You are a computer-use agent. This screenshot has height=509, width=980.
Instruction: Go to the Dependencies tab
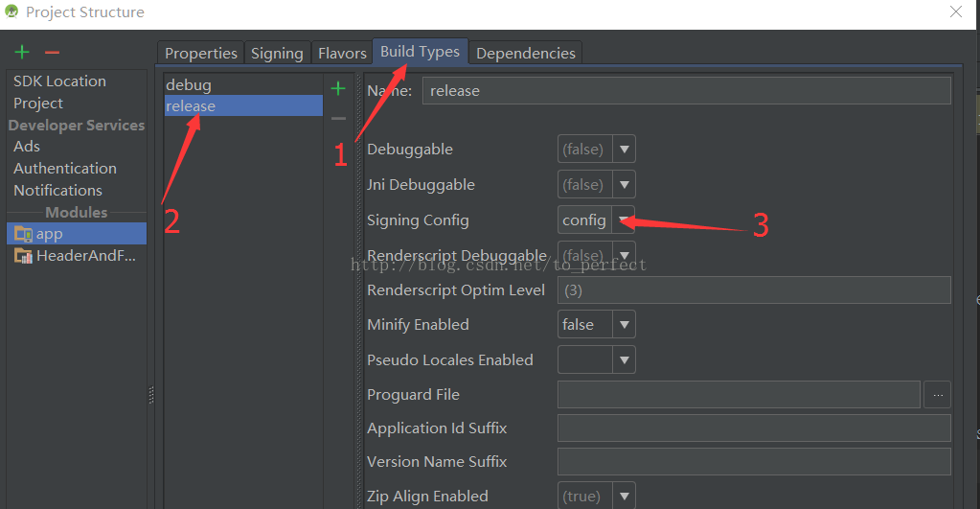526,53
